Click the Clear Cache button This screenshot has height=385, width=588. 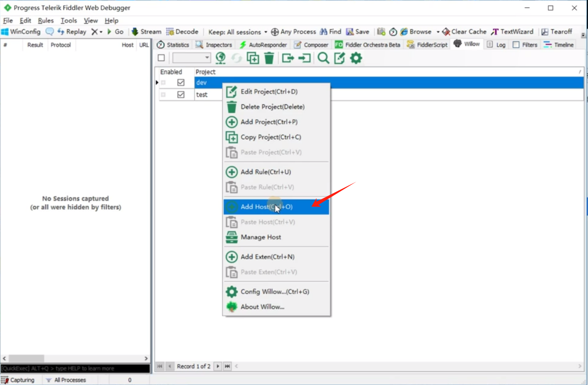pyautogui.click(x=464, y=32)
